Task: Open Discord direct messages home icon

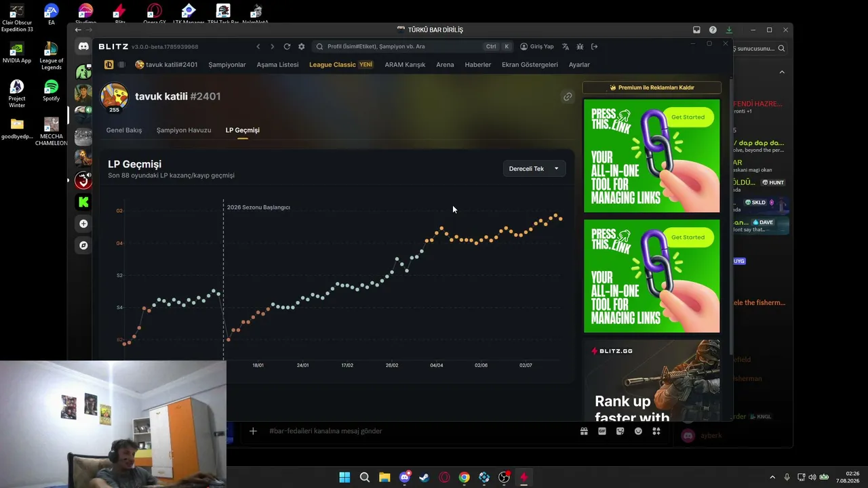Action: [x=83, y=47]
